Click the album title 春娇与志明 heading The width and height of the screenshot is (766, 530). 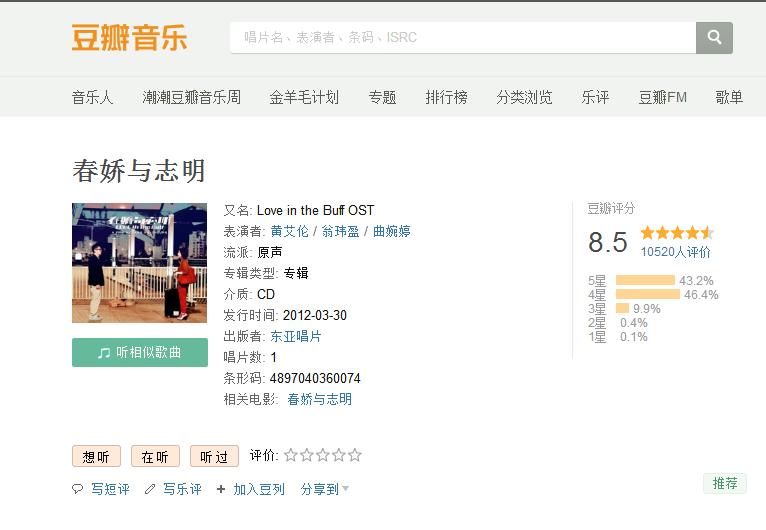click(139, 170)
